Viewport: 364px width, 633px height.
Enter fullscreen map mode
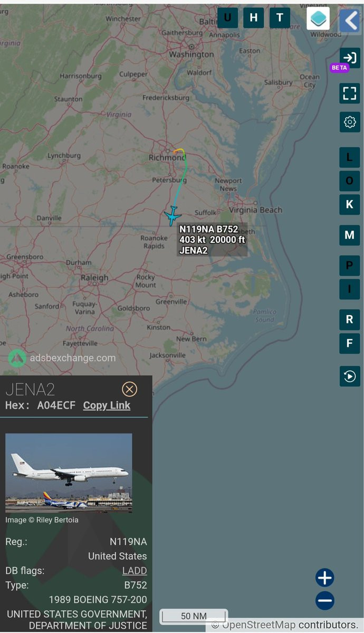349,93
